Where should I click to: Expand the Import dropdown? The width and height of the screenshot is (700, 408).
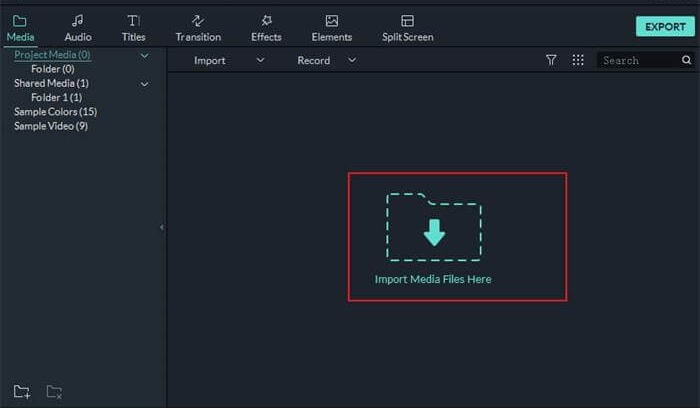click(x=260, y=60)
